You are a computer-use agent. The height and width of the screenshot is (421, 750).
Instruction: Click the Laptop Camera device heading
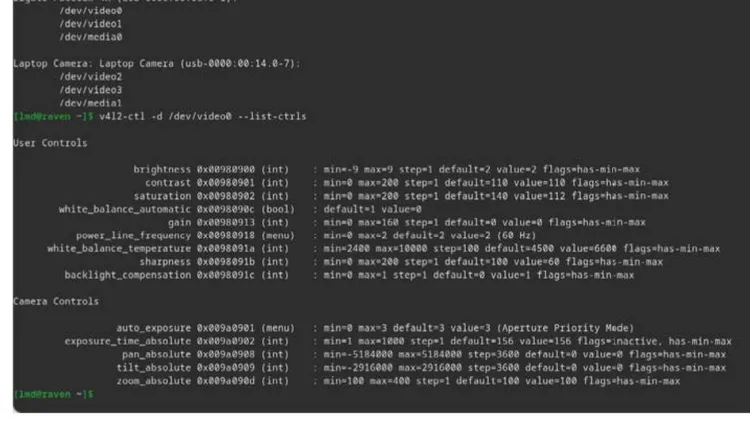coord(157,63)
